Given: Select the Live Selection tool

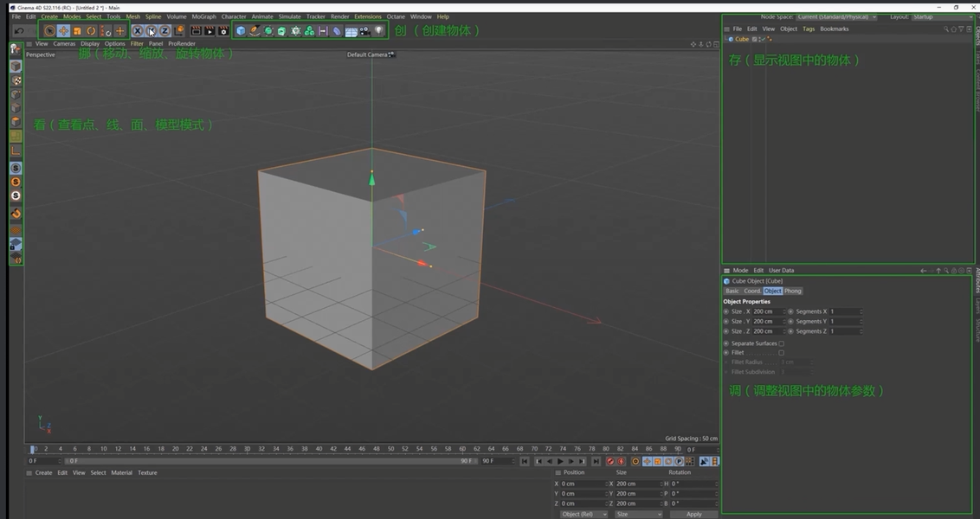Looking at the screenshot, I should pyautogui.click(x=49, y=30).
